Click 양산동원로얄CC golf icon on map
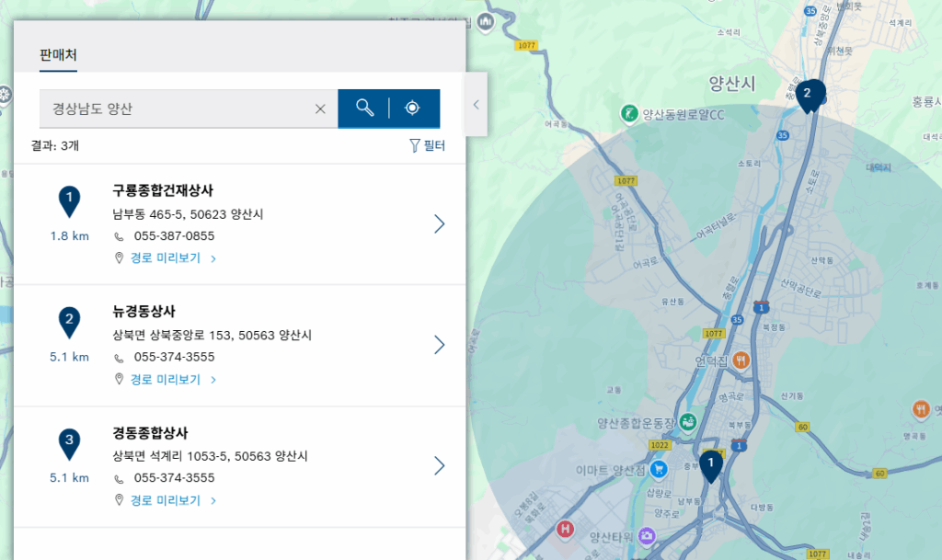The height and width of the screenshot is (560, 942). click(x=629, y=113)
